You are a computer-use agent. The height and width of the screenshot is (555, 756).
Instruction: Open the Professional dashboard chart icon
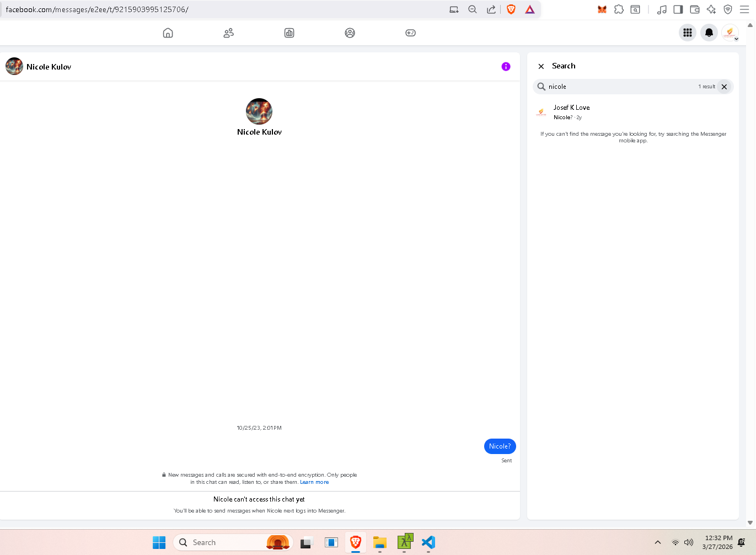289,33
